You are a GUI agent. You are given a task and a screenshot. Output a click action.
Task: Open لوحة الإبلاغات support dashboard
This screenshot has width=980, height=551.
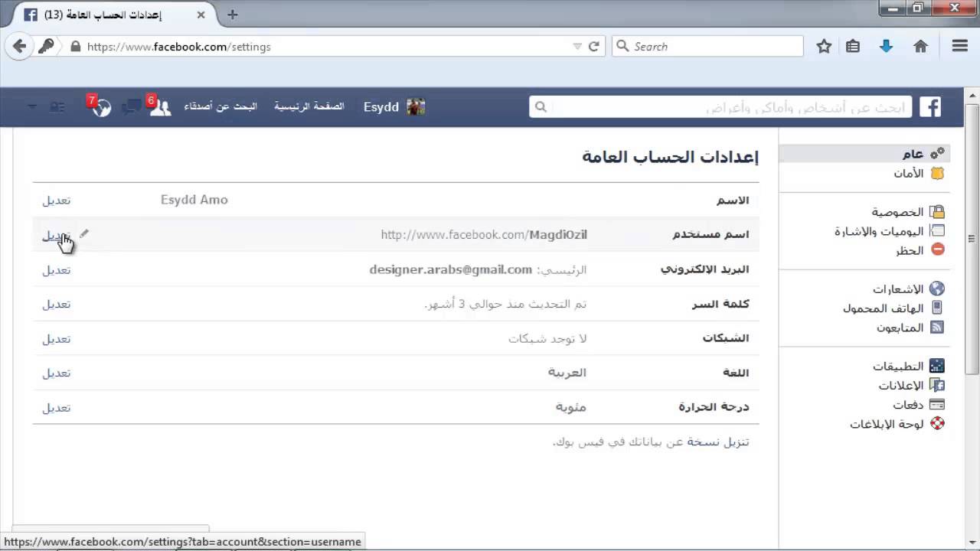[887, 424]
